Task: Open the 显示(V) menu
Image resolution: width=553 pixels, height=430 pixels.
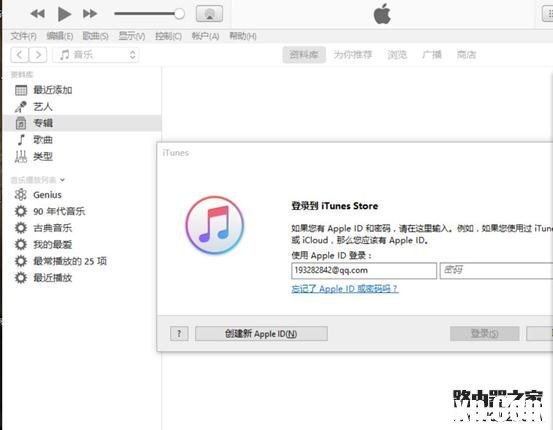Action: click(132, 36)
